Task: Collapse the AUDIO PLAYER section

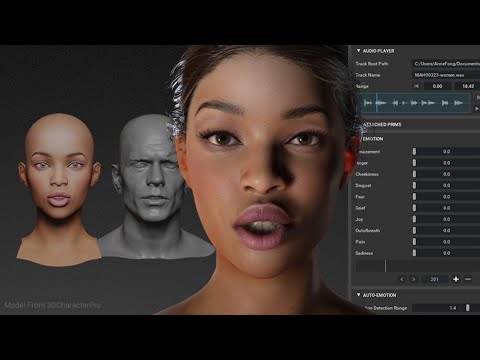Action: pos(359,51)
